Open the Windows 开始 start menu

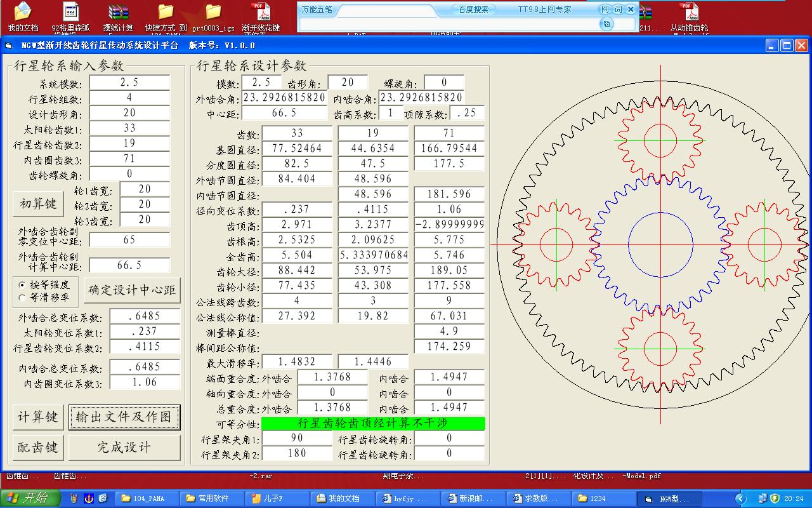coord(30,498)
